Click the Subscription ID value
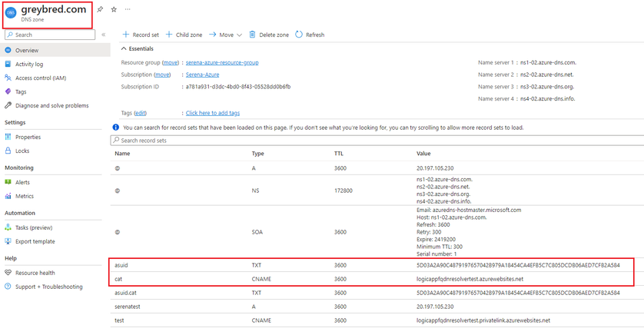Screen dimensions: 644x335 pos(238,87)
